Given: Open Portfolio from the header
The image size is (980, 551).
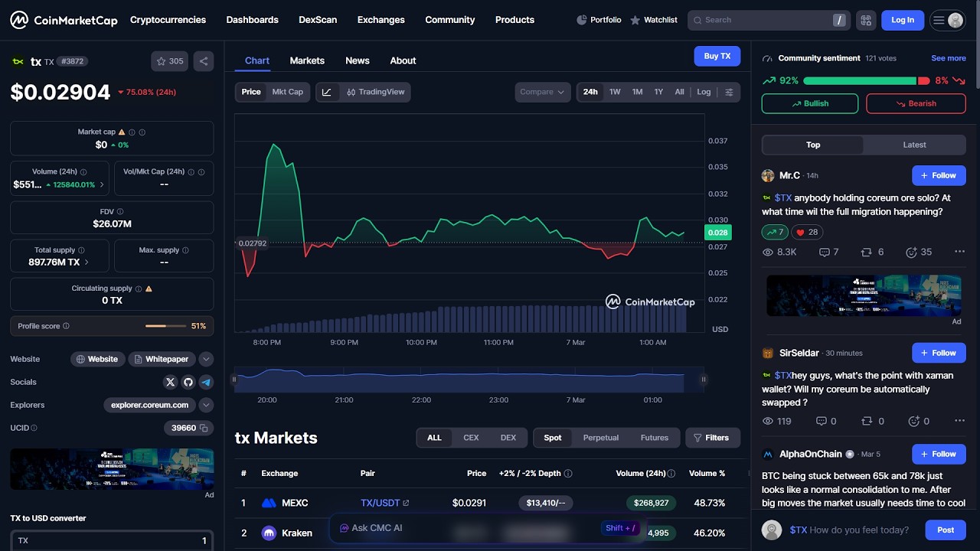Looking at the screenshot, I should pyautogui.click(x=599, y=20).
